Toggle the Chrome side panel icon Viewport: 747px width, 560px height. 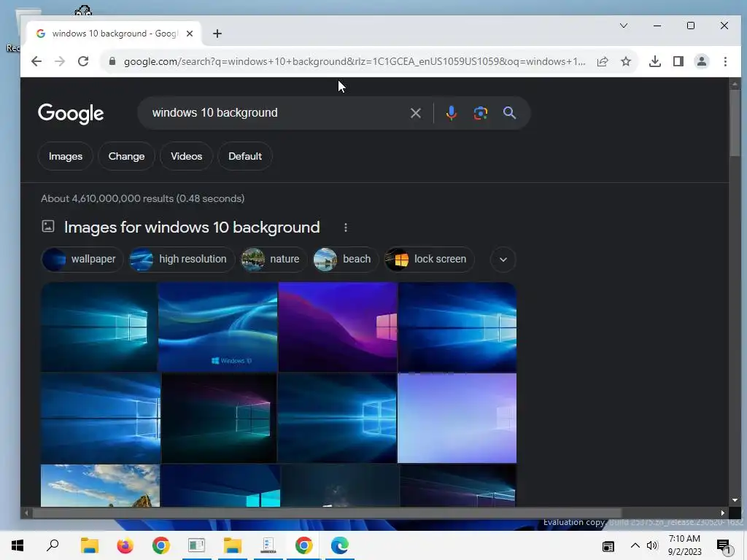coord(678,61)
